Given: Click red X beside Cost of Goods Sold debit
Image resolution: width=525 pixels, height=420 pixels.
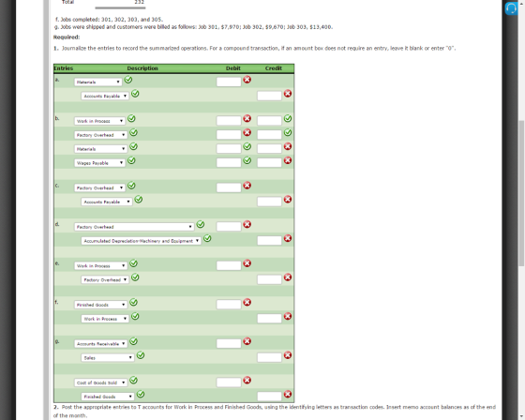Looking at the screenshot, I should coord(247,380).
